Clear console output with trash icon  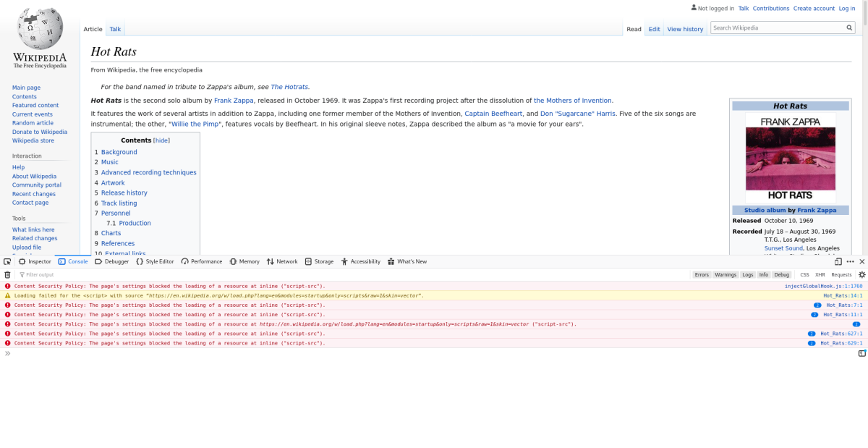(x=7, y=275)
